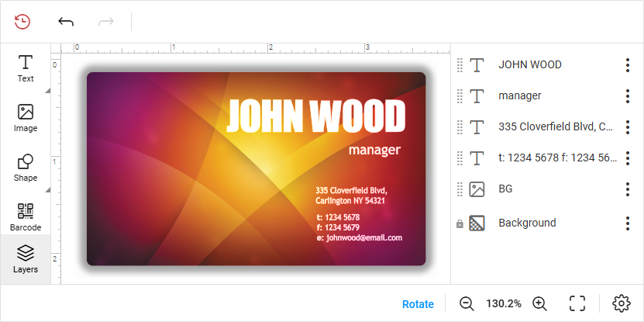Click the JOHN WOOD text type icon
This screenshot has width=644, height=322.
(x=477, y=65)
